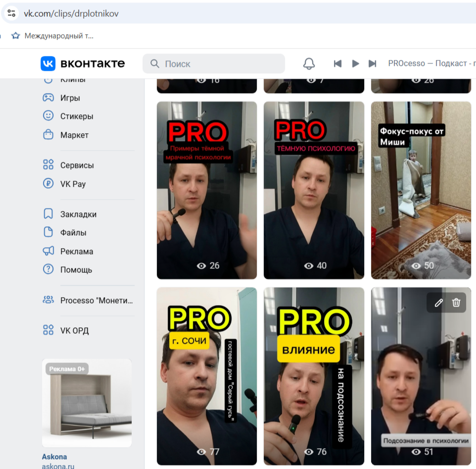
Task: Skip to previous track in player
Action: pyautogui.click(x=337, y=63)
